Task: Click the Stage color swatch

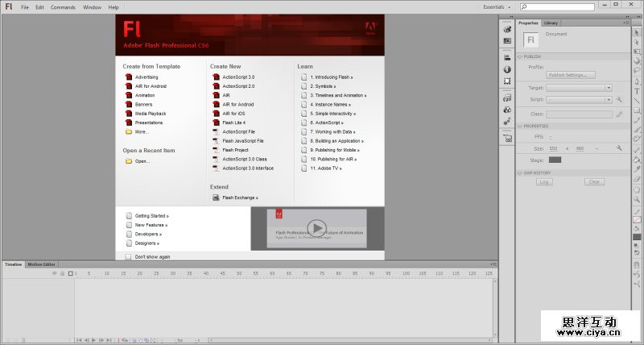Action: 555,160
